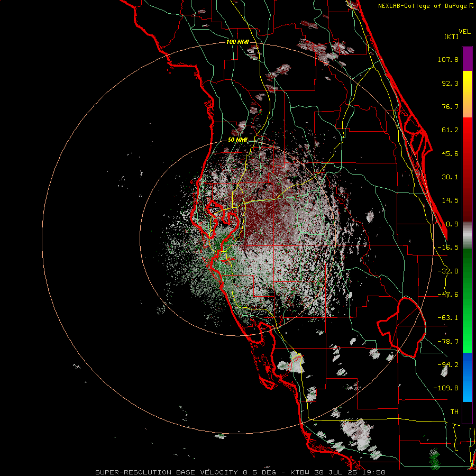Click the -63.1 velocity scale value
Screen dimensions: 476x476
point(448,318)
